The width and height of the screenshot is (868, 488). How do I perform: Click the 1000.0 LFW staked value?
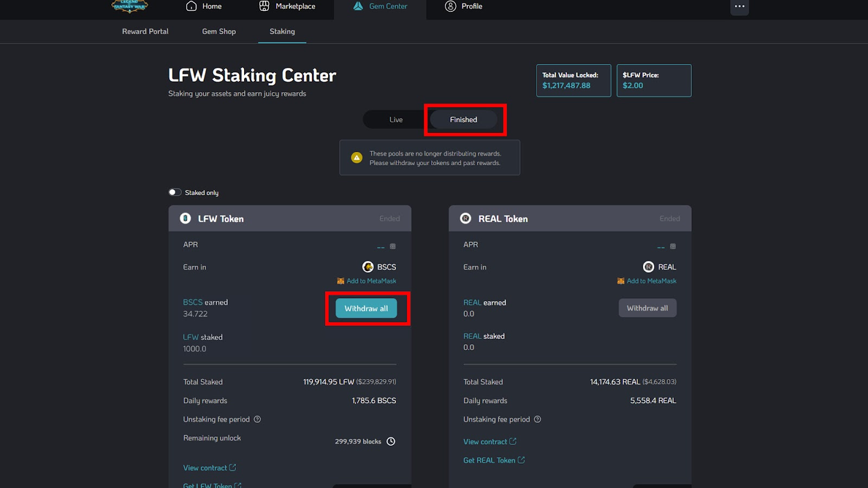(195, 349)
